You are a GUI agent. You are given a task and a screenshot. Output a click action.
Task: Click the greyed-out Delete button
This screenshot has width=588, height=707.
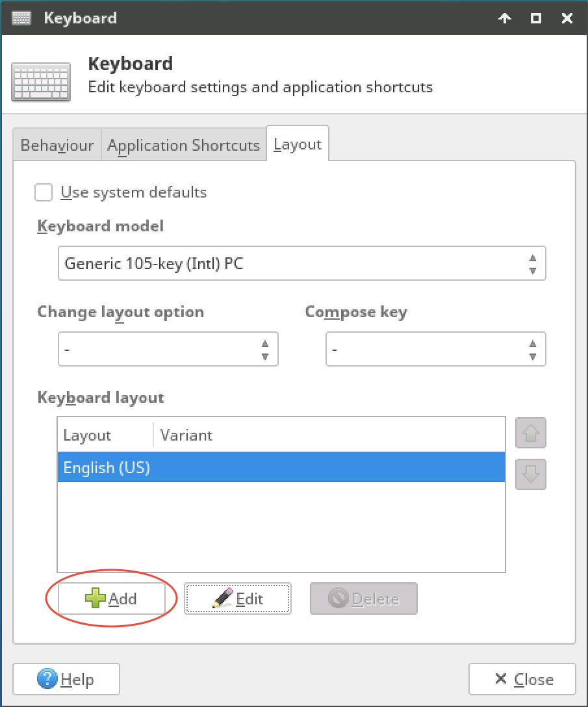click(x=364, y=598)
